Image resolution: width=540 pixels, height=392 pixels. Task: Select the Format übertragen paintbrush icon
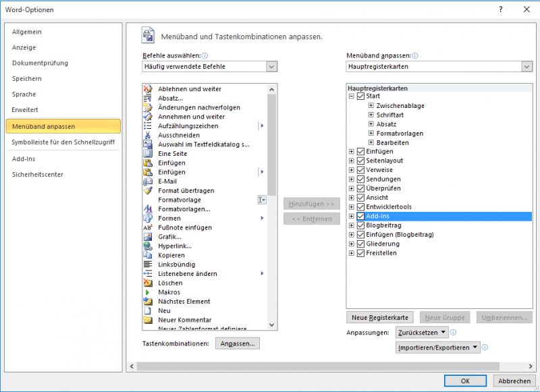pos(148,191)
